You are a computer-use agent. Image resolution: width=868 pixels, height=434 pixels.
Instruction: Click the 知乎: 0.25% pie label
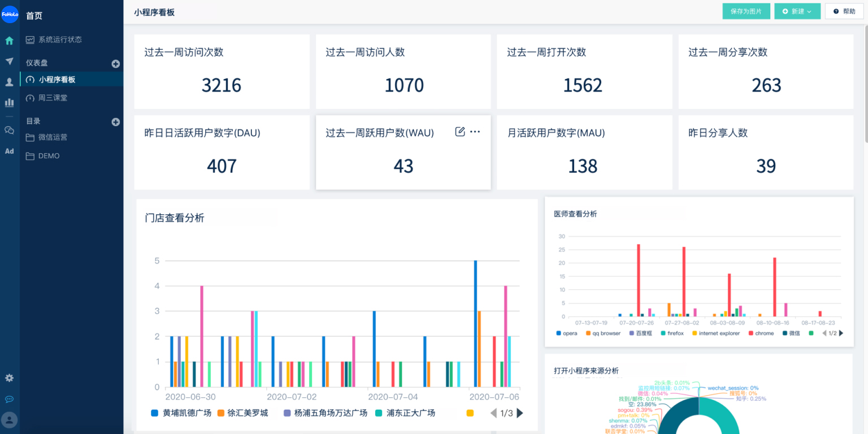[751, 398]
